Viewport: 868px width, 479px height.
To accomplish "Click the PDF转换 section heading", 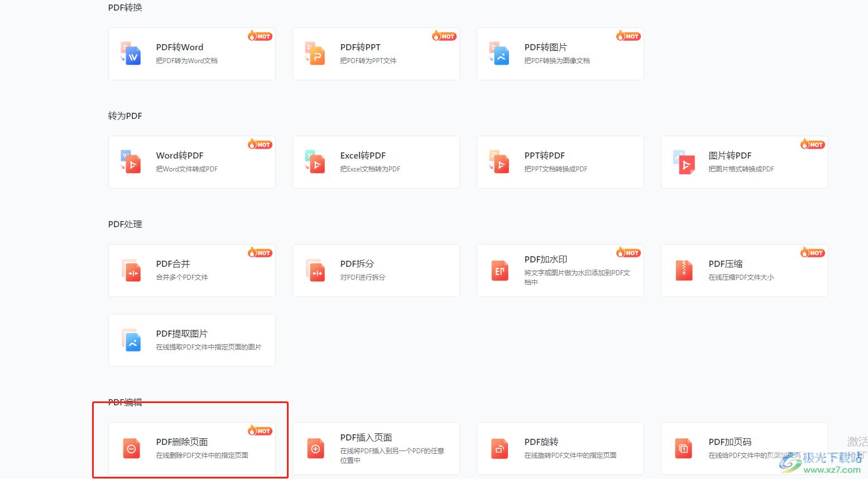I will pos(125,8).
